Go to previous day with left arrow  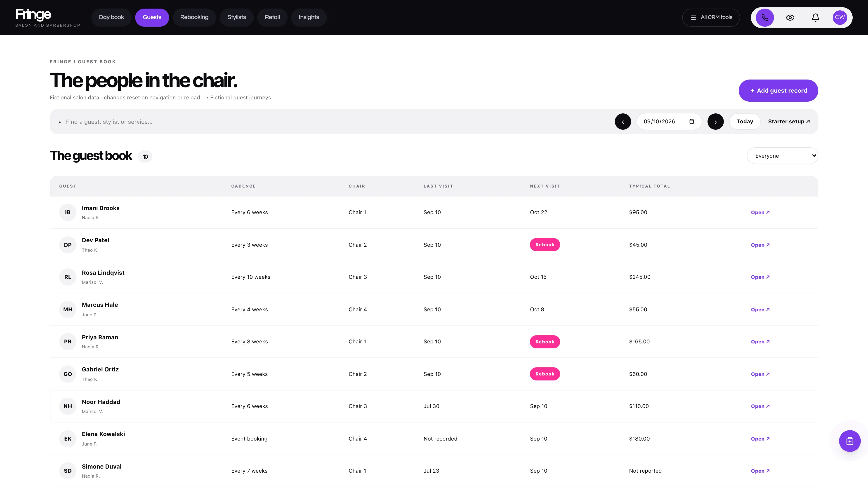(623, 122)
